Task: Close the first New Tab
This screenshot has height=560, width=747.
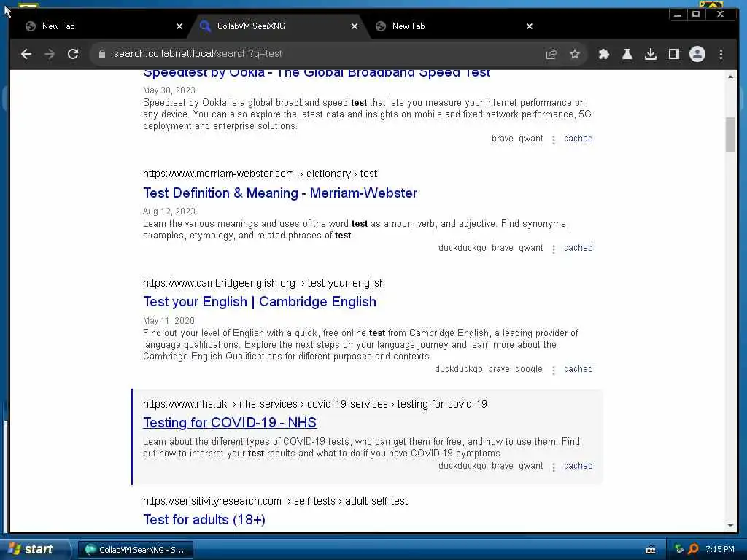Action: pos(179,27)
